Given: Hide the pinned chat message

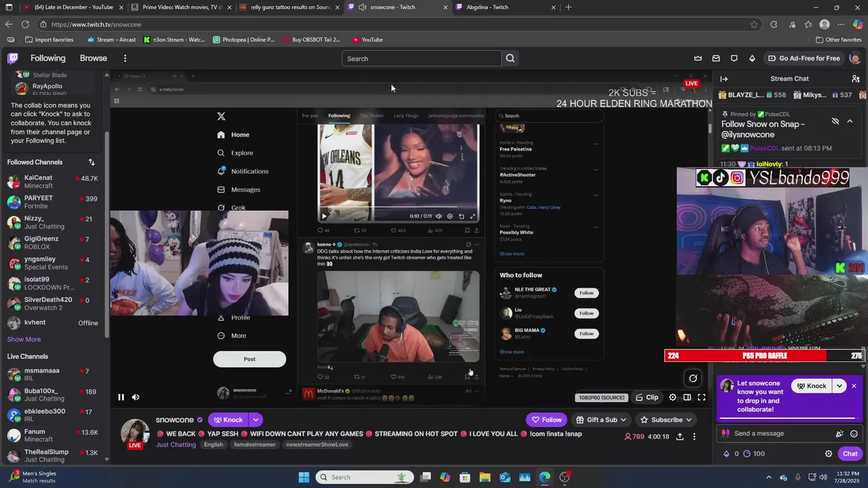Looking at the screenshot, I should click(835, 121).
